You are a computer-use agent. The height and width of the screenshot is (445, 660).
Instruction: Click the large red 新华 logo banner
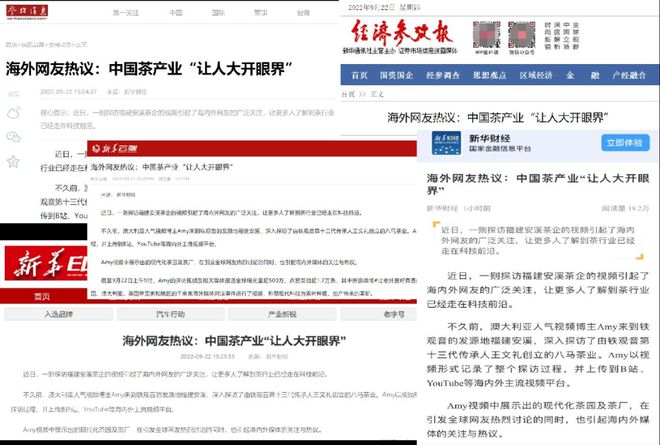46,264
